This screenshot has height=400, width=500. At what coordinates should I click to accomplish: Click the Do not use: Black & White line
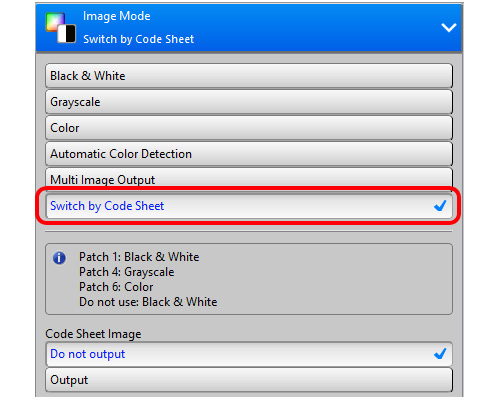pyautogui.click(x=148, y=302)
